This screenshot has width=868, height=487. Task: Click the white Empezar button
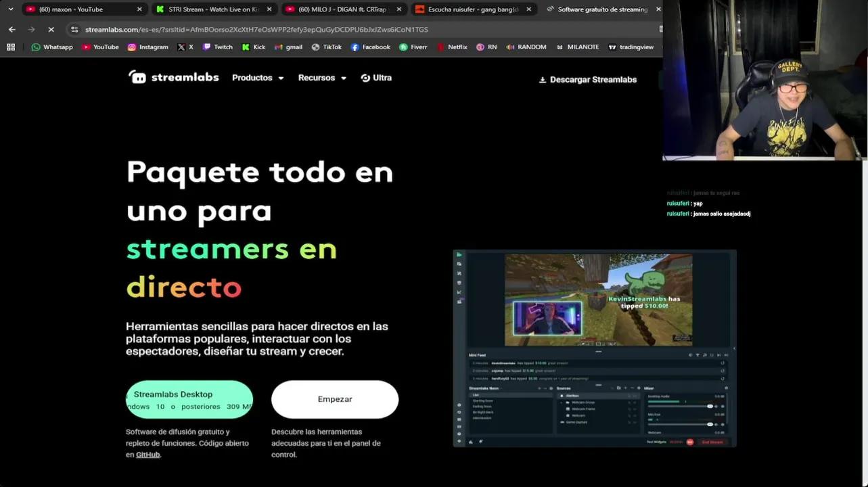pos(335,399)
